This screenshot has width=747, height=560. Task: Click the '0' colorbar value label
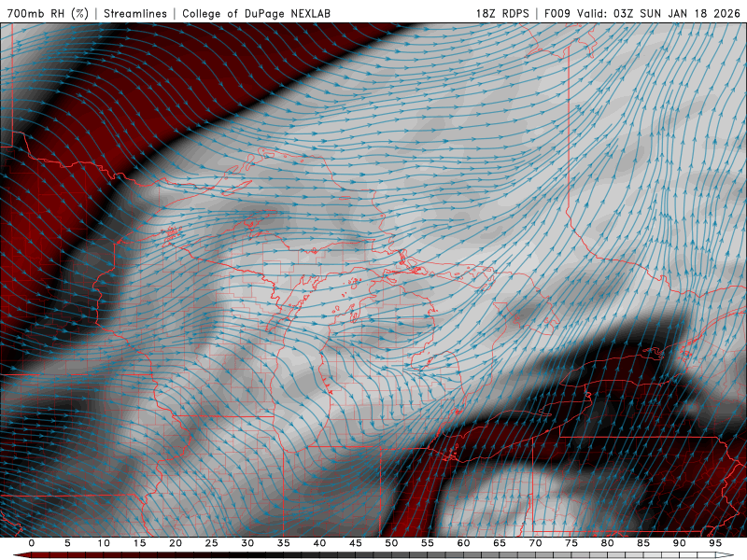[x=32, y=543]
